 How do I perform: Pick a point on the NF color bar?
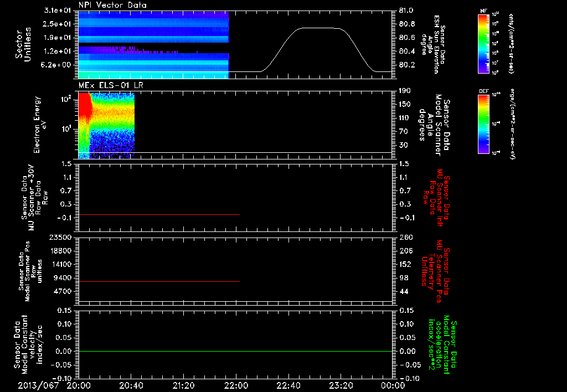pos(483,43)
